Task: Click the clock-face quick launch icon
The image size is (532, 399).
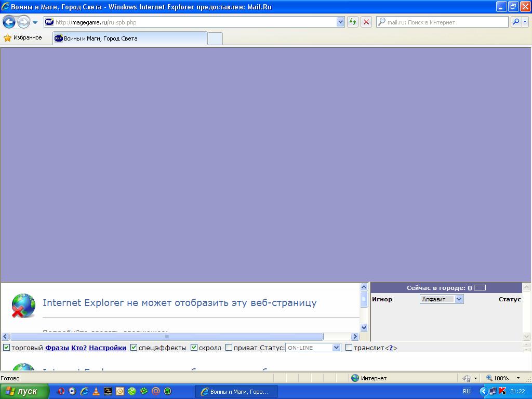Action: [120, 391]
